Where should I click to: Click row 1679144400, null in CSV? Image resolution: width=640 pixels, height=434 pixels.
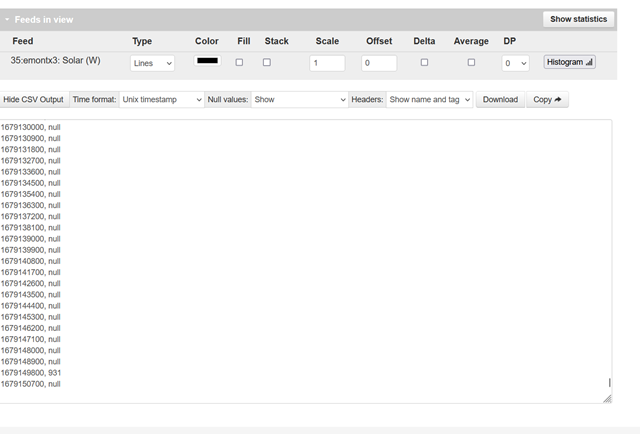pyautogui.click(x=31, y=306)
